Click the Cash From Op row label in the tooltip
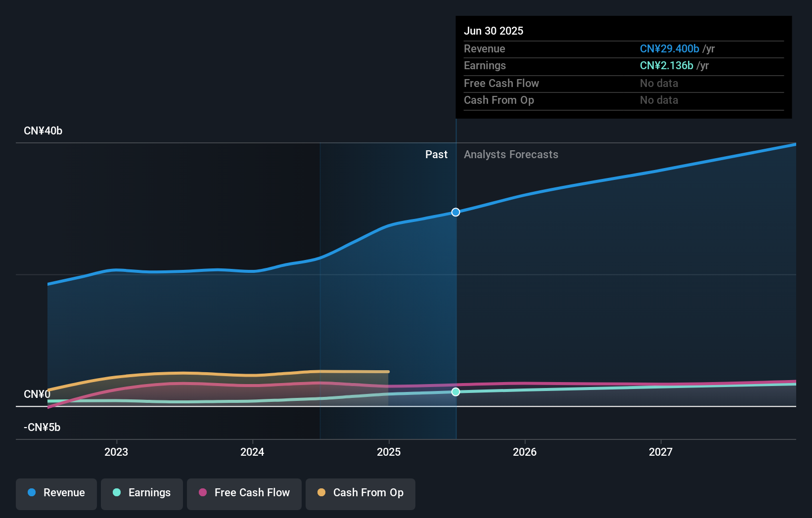 (x=499, y=100)
